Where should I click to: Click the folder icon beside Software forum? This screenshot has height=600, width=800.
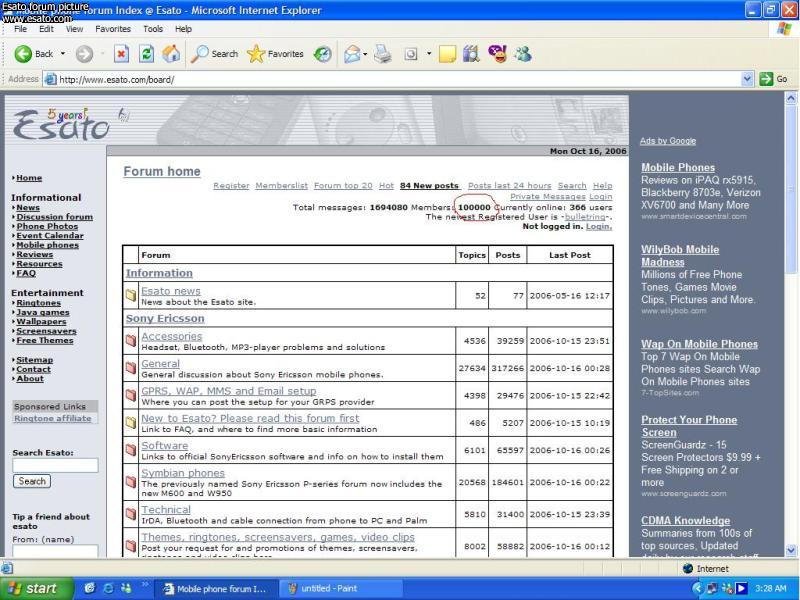131,449
